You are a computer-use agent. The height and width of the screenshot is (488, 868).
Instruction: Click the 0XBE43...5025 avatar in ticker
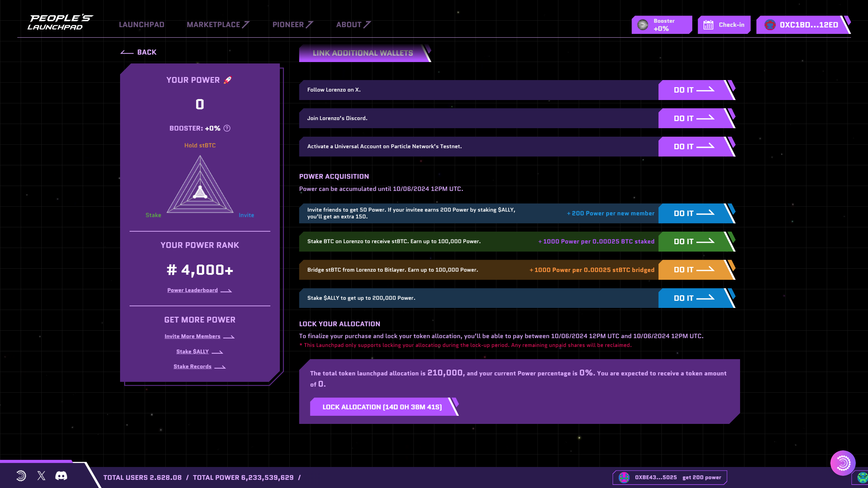[x=624, y=477]
